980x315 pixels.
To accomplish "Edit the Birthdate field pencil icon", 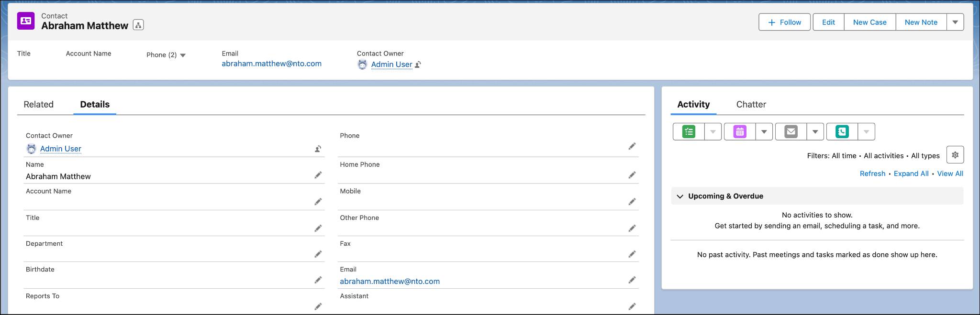I will point(318,280).
